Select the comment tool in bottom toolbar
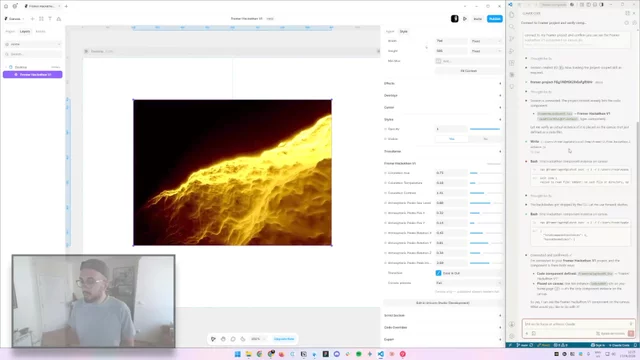The image size is (640, 360). coord(233,339)
